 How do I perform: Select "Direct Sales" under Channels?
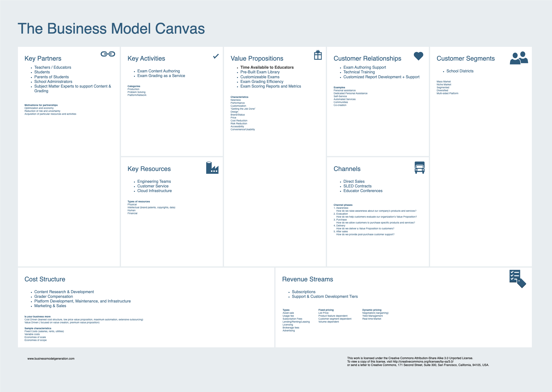click(354, 181)
